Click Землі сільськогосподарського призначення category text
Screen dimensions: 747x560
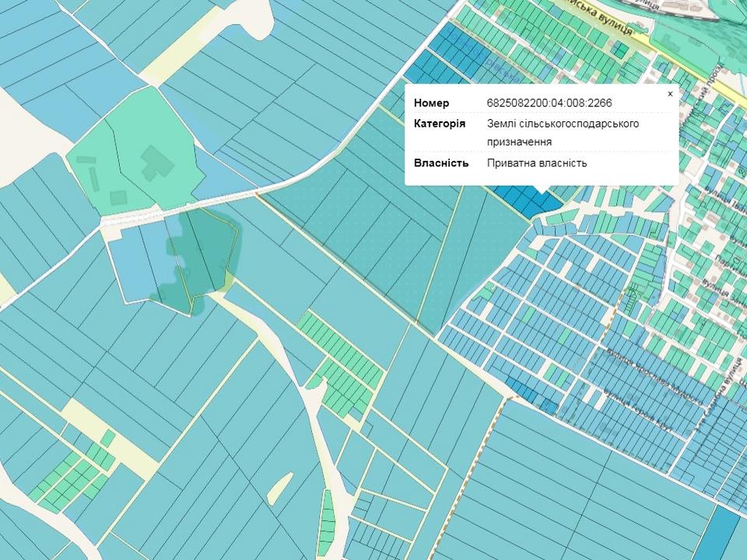click(x=563, y=132)
